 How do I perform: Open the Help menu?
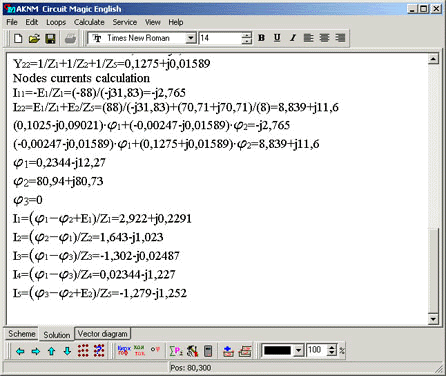point(176,22)
